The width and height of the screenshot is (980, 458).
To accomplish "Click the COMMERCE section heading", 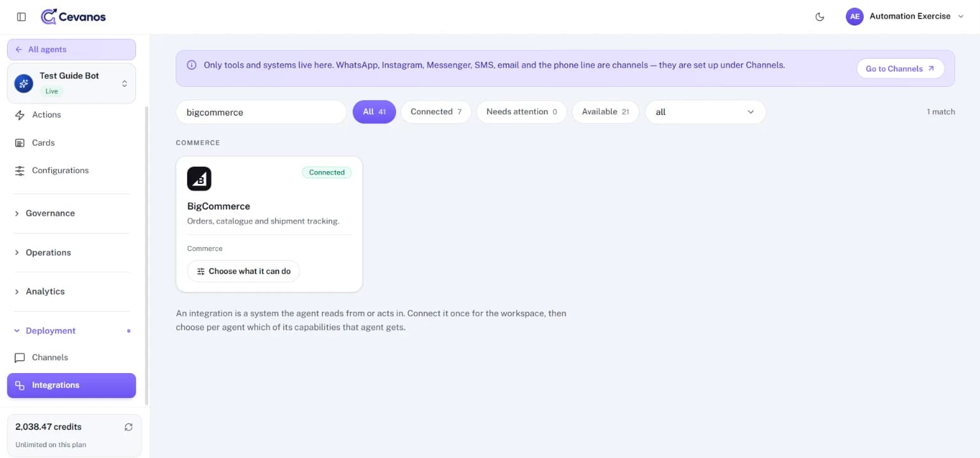I will pos(198,142).
